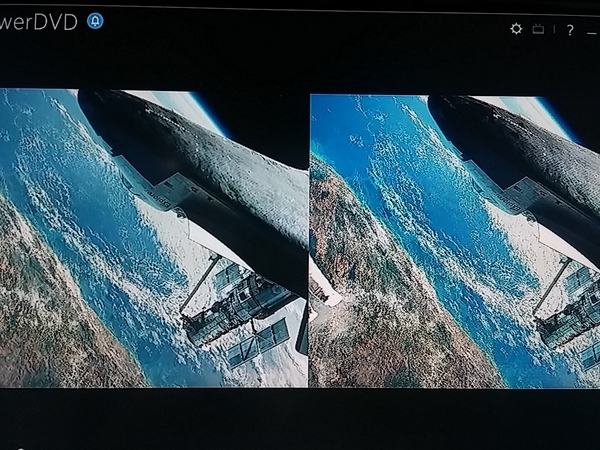
Task: Open the PowerDVD notification bell
Action: tap(95, 21)
